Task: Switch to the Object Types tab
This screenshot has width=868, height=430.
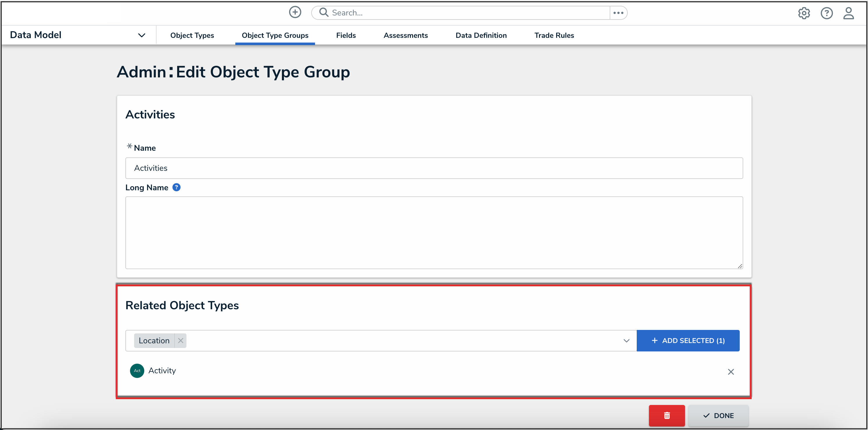Action: pos(192,35)
